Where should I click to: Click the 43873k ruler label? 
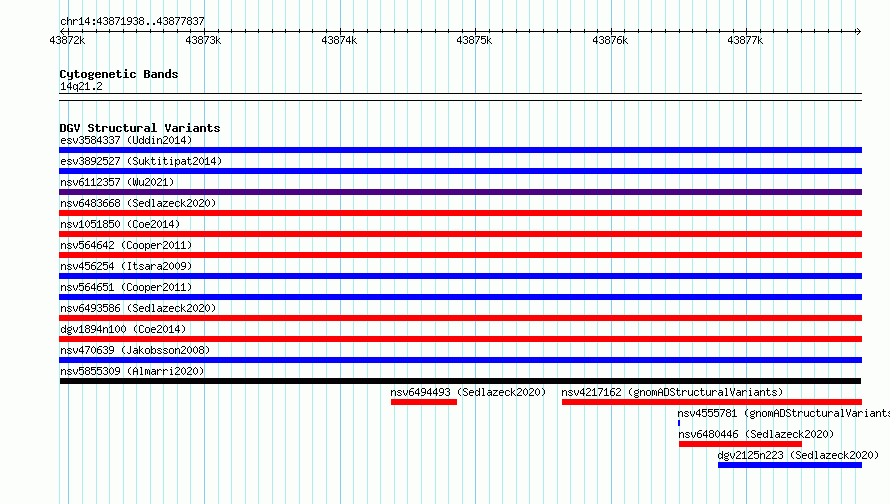pyautogui.click(x=203, y=40)
